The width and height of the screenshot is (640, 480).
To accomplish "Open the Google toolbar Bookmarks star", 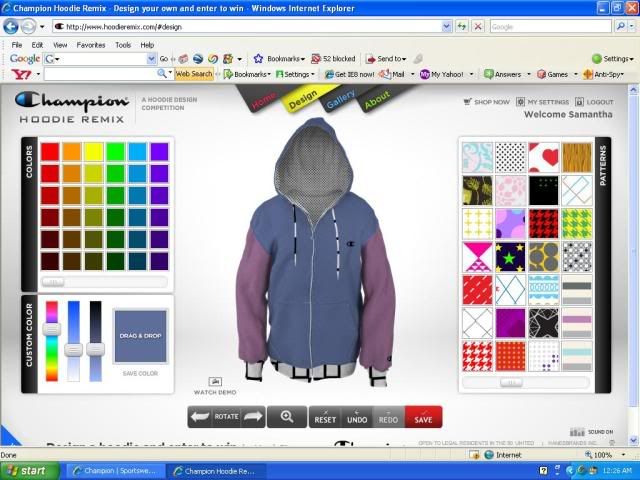I will pyautogui.click(x=258, y=59).
